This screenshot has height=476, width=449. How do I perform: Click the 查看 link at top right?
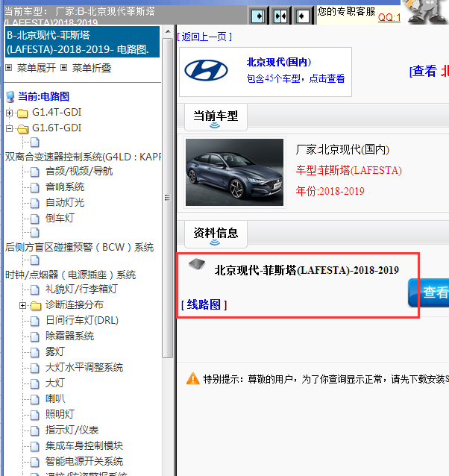(x=424, y=71)
